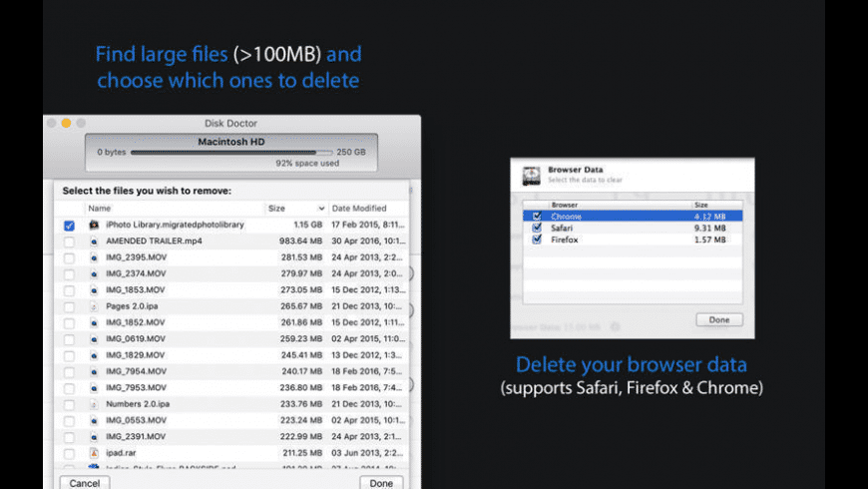
Task: Check the IMG_2395.MOV checkbox
Action: click(x=69, y=258)
